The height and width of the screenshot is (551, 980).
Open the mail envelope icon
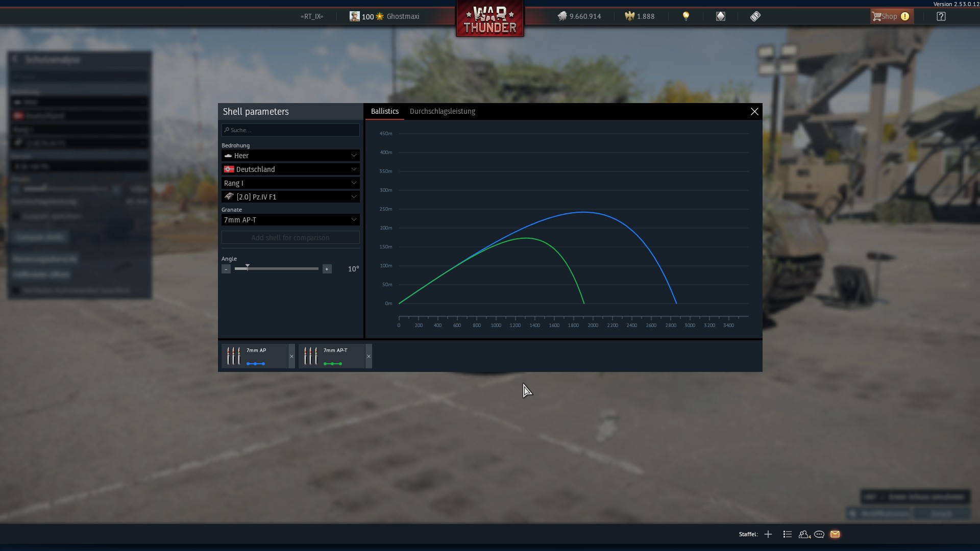pos(835,534)
